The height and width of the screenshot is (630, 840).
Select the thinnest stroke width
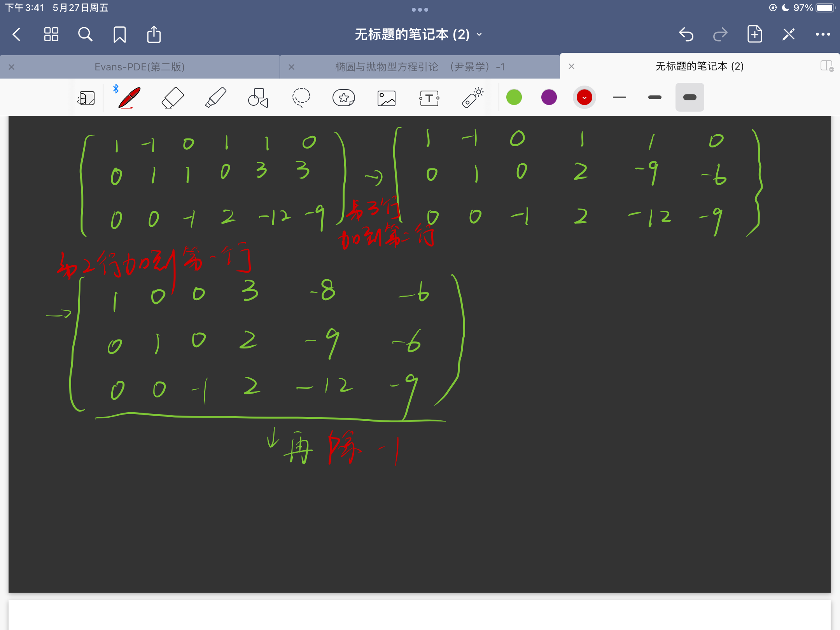coord(619,97)
